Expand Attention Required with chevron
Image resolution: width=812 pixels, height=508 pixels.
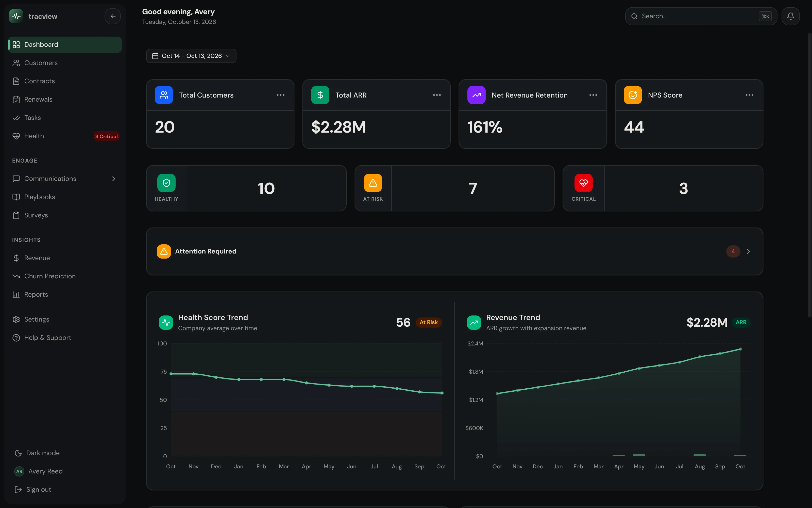(x=748, y=251)
